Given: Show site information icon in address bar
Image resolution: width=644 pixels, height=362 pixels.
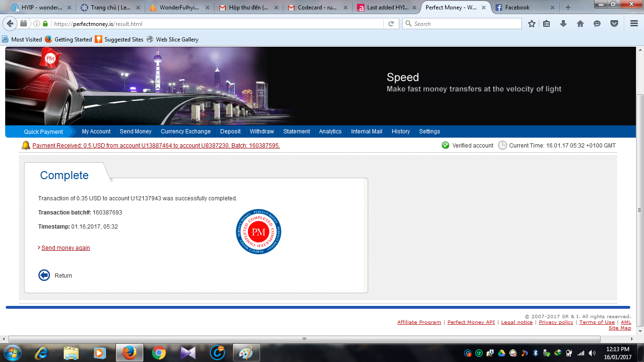Looking at the screenshot, I should pyautogui.click(x=37, y=24).
